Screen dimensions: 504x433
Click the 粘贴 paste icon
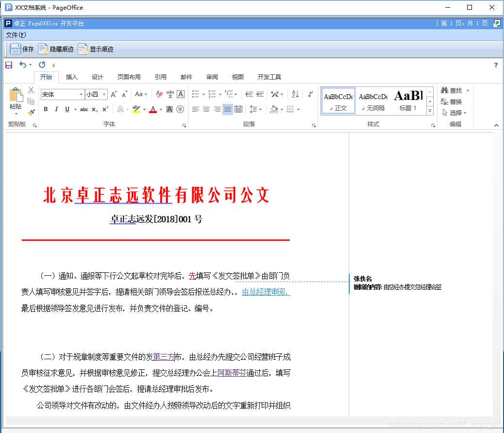[x=16, y=95]
